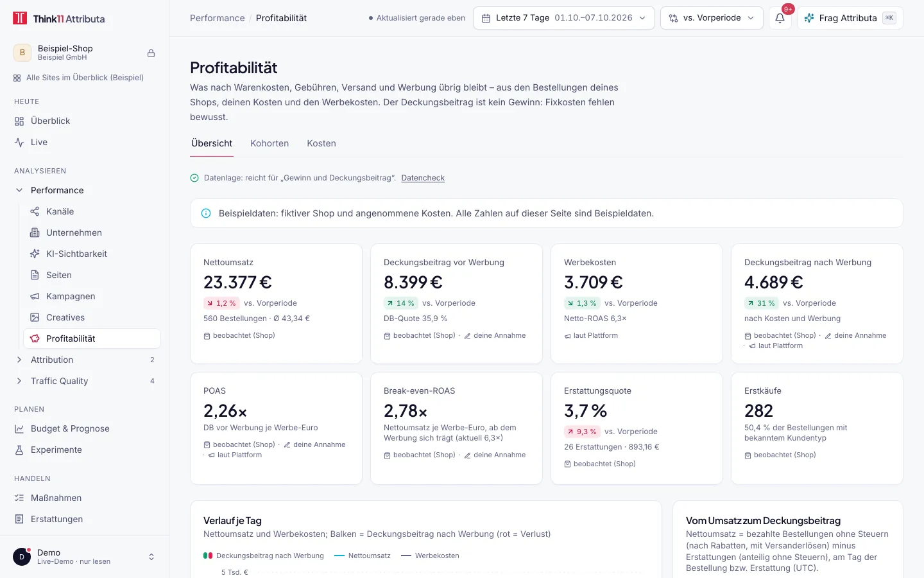Screen dimensions: 924x578
Task: Click the Kanäle share icon
Action: (x=35, y=211)
